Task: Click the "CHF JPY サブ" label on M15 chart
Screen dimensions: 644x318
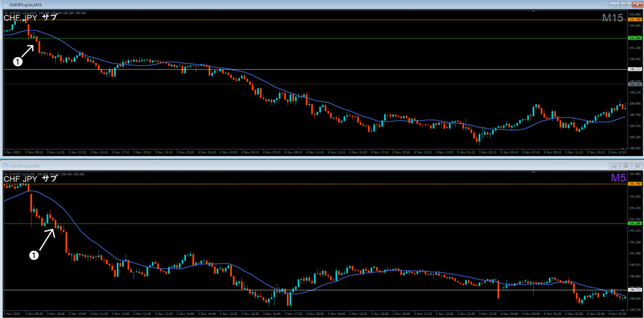Action: coord(30,18)
